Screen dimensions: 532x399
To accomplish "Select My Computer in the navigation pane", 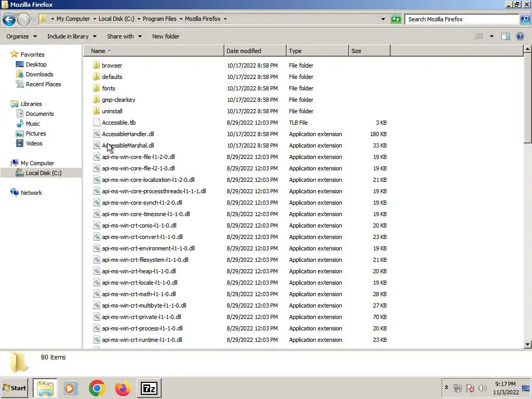I will tap(37, 163).
